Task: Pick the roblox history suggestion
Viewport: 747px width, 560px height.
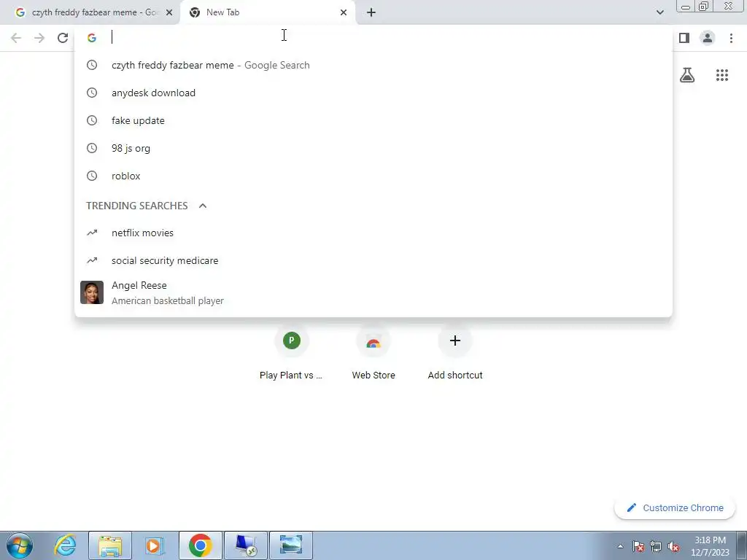Action: [373, 176]
